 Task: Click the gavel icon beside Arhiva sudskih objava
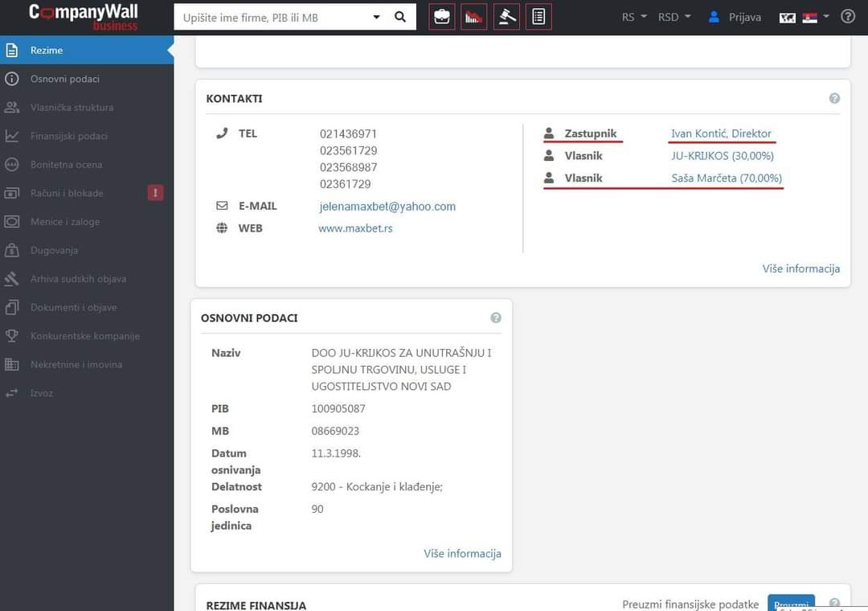[x=11, y=279]
